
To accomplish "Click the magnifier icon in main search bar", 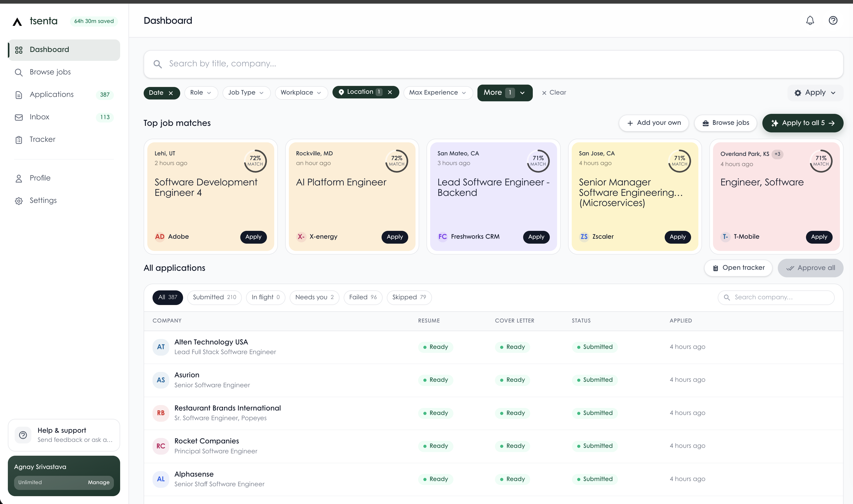I will coord(157,64).
